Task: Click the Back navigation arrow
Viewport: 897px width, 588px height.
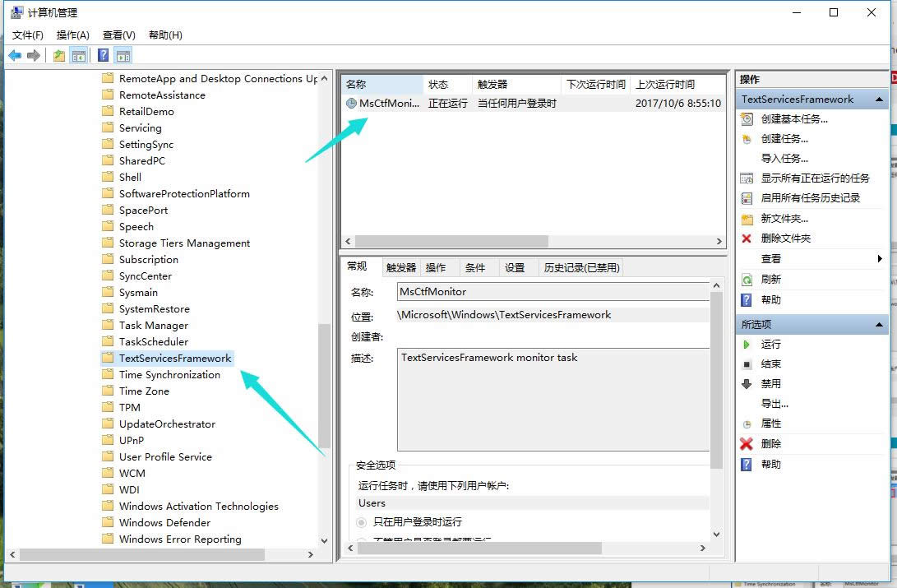Action: pyautogui.click(x=14, y=54)
